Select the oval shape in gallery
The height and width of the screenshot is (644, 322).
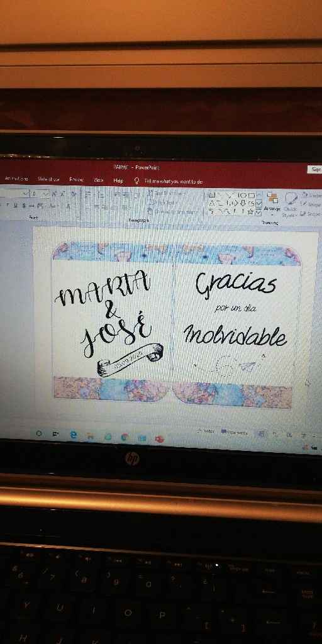coord(242,195)
